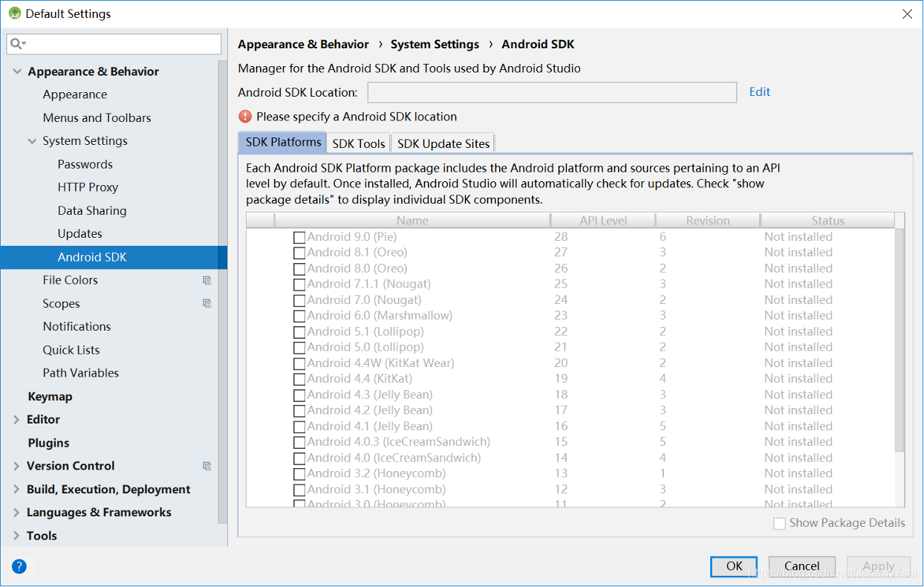Viewport: 924px width, 587px height.
Task: Click the project-level icon next to Scopes
Action: click(207, 303)
